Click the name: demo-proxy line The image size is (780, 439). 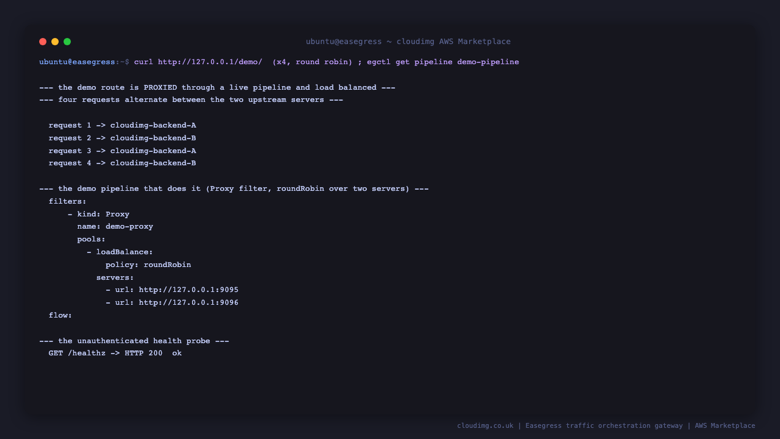115,227
